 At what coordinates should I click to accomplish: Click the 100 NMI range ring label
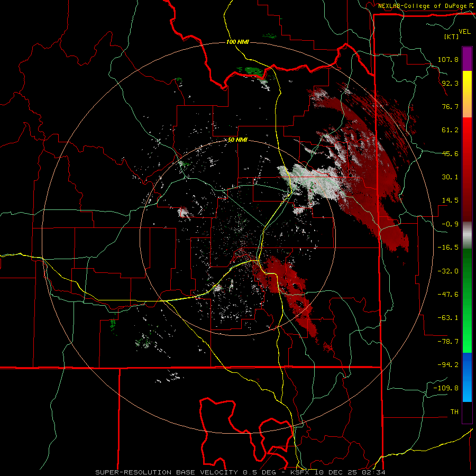coord(237,42)
